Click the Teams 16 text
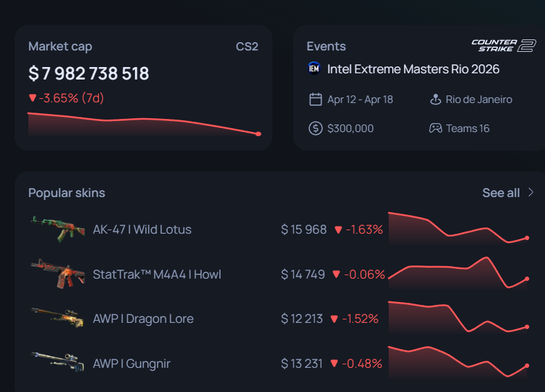The width and height of the screenshot is (545, 392). pos(468,129)
